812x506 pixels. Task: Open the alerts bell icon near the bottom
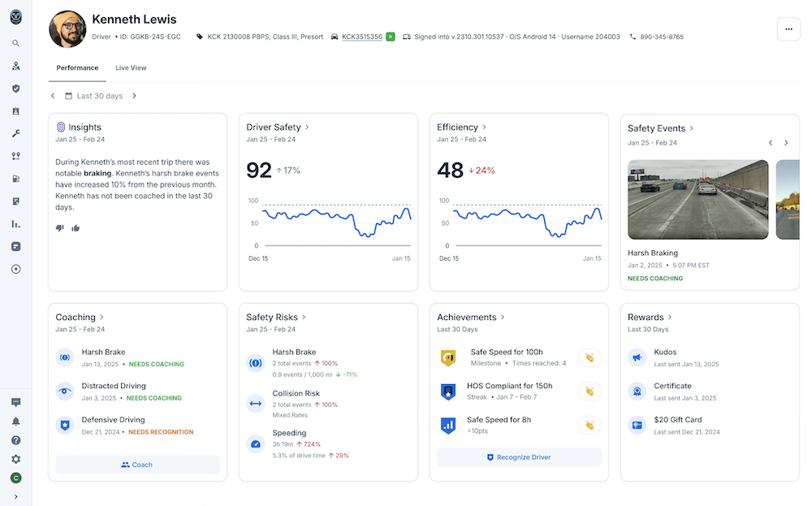(15, 422)
